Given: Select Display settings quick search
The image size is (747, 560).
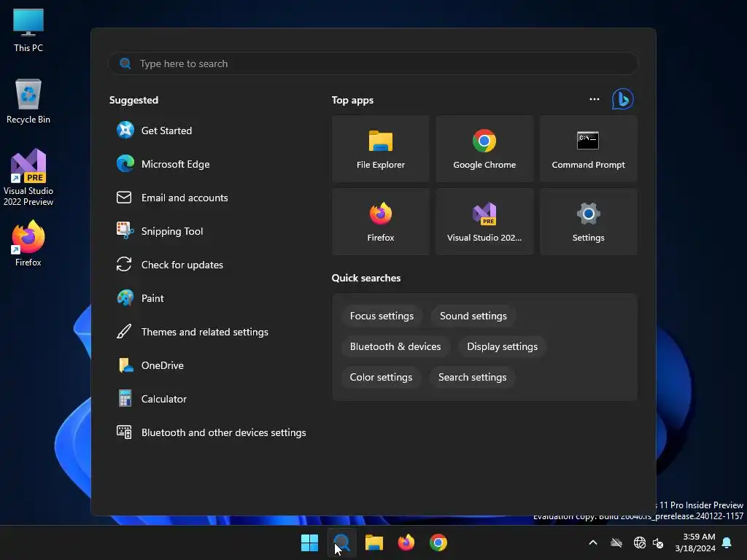Looking at the screenshot, I should click(502, 346).
